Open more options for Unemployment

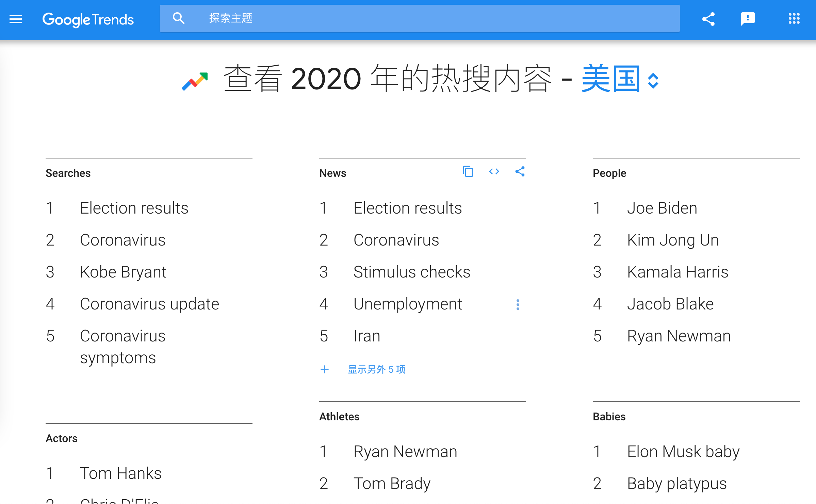[518, 305]
